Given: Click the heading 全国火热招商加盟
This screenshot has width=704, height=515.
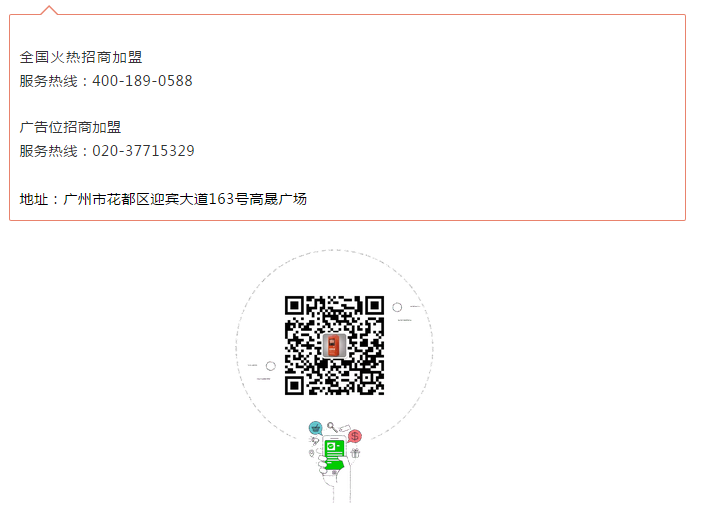Looking at the screenshot, I should pyautogui.click(x=81, y=57).
